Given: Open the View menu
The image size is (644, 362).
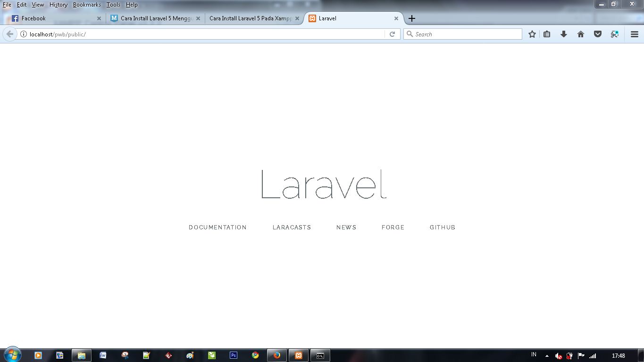Looking at the screenshot, I should (38, 5).
